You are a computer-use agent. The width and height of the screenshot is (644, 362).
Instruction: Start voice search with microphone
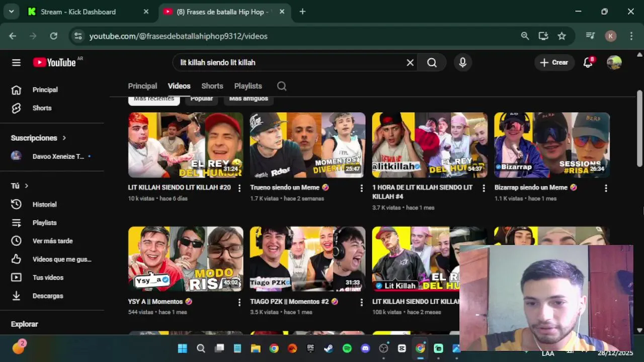pyautogui.click(x=462, y=62)
